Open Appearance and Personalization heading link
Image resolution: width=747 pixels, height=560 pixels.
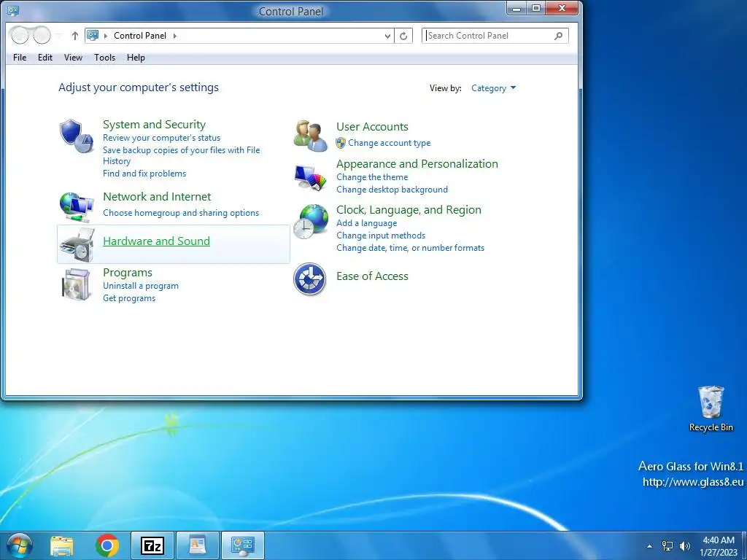coord(417,164)
